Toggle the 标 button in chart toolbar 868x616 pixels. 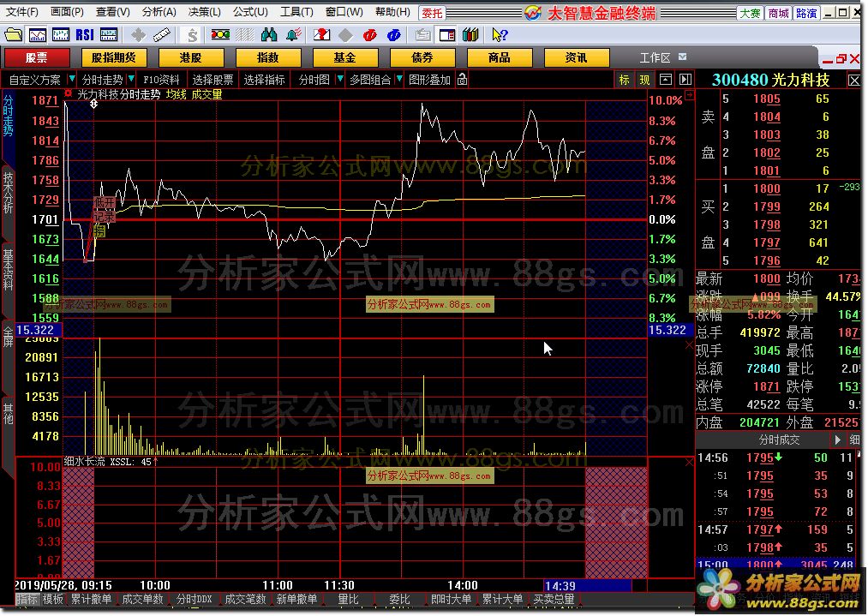coord(625,80)
